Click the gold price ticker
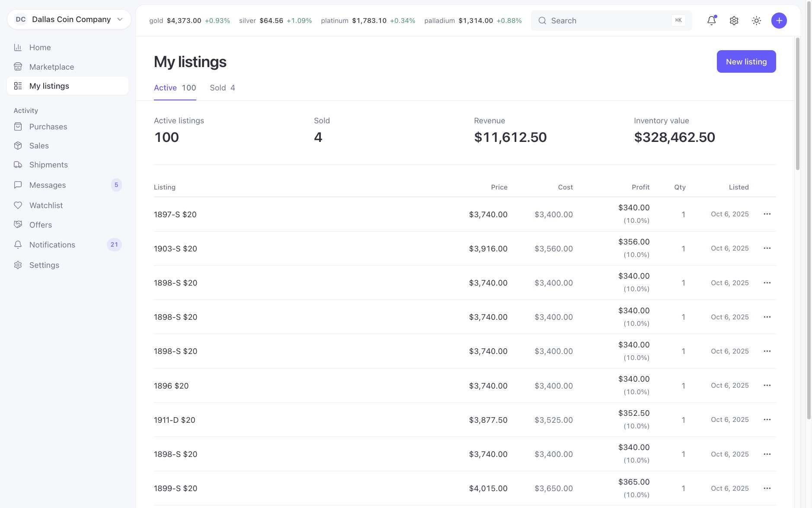 189,20
